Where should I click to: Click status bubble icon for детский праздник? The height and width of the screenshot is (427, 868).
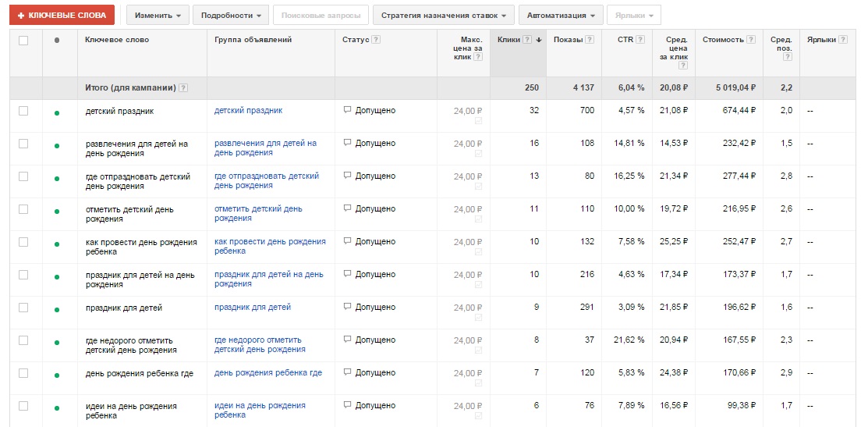coord(347,110)
